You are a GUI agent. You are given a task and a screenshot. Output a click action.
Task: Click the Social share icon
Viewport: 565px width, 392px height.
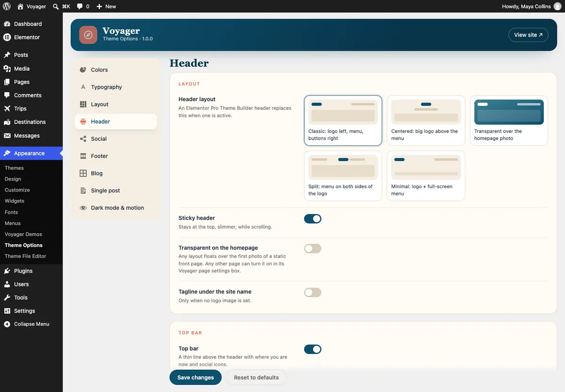click(83, 139)
